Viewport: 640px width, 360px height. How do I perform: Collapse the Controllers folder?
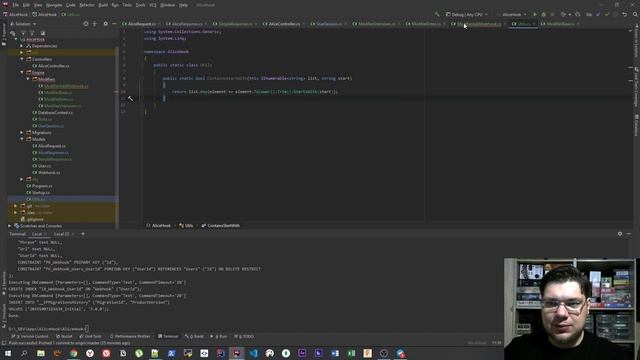pos(22,59)
